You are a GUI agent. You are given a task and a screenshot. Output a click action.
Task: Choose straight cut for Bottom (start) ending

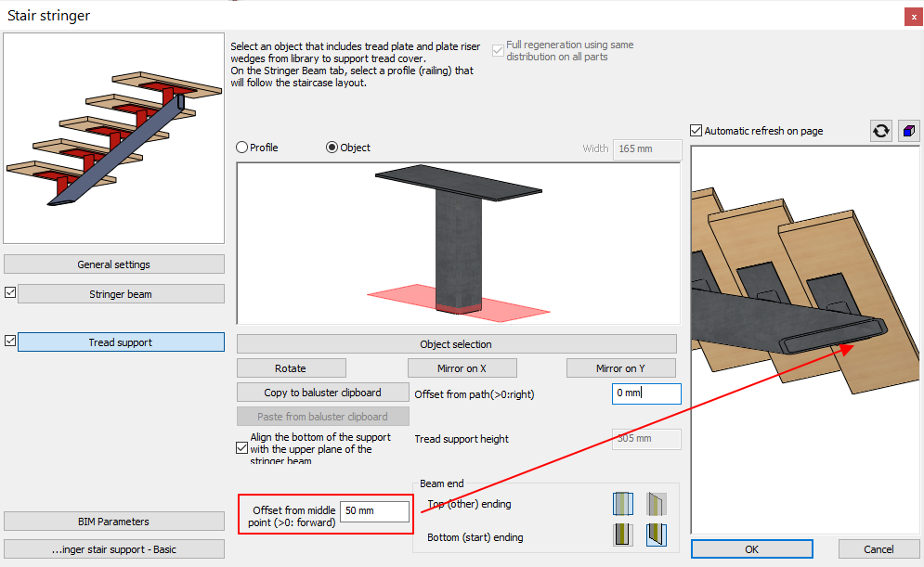[622, 535]
